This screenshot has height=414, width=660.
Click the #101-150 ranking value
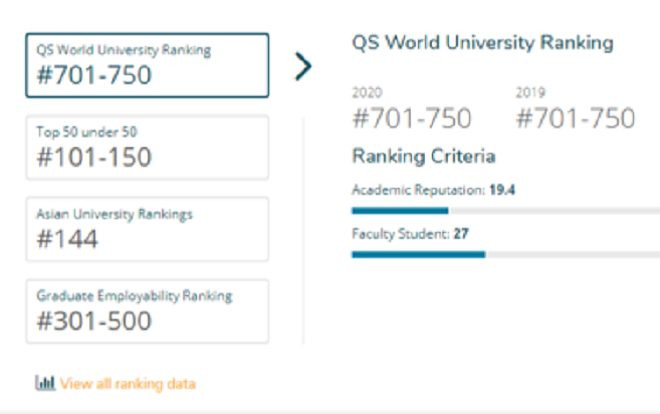pos(94,157)
